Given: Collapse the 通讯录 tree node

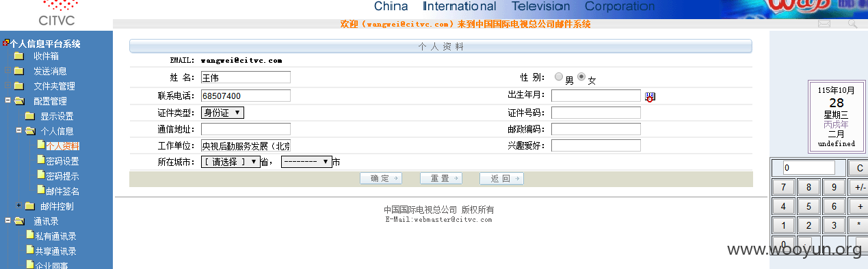Looking at the screenshot, I should [x=8, y=221].
